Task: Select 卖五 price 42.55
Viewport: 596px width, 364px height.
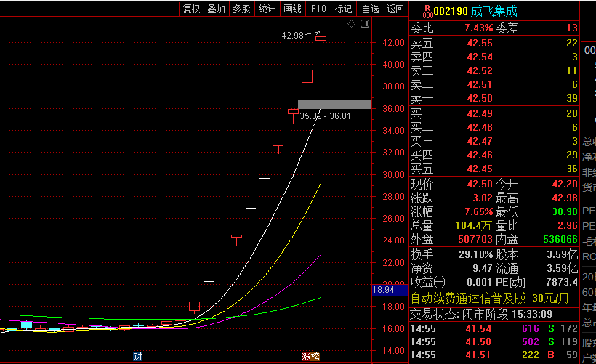Action: [480, 43]
